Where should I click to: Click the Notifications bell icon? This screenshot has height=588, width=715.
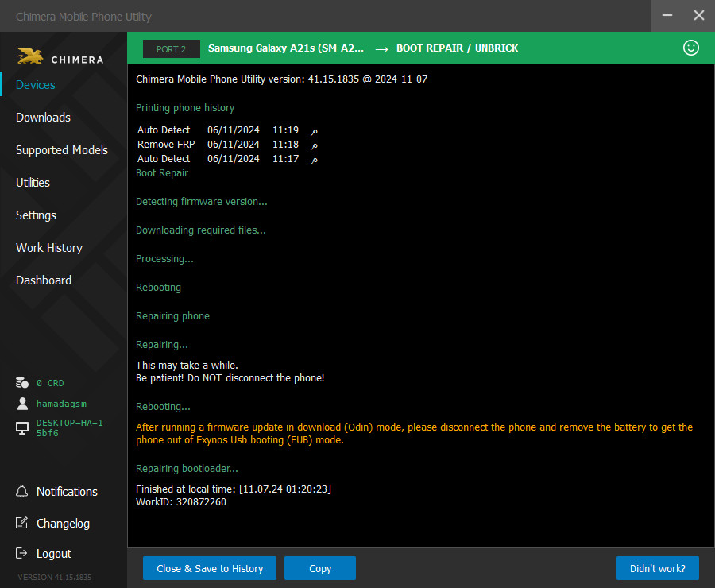[x=21, y=491]
